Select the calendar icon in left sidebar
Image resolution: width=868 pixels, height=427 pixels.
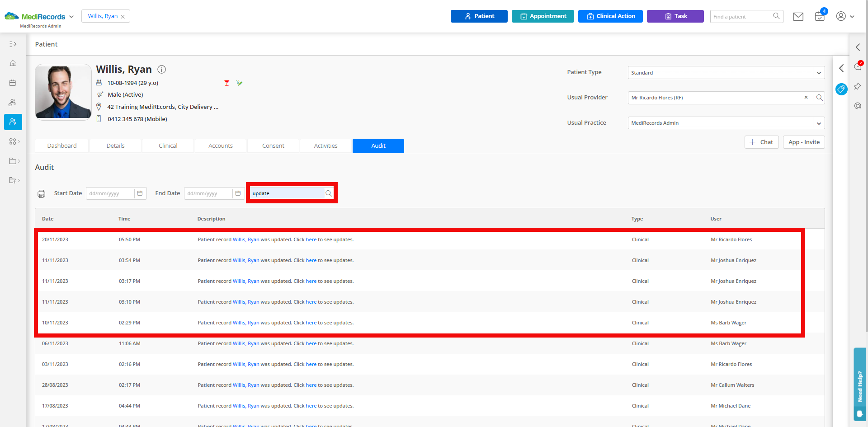click(x=13, y=83)
